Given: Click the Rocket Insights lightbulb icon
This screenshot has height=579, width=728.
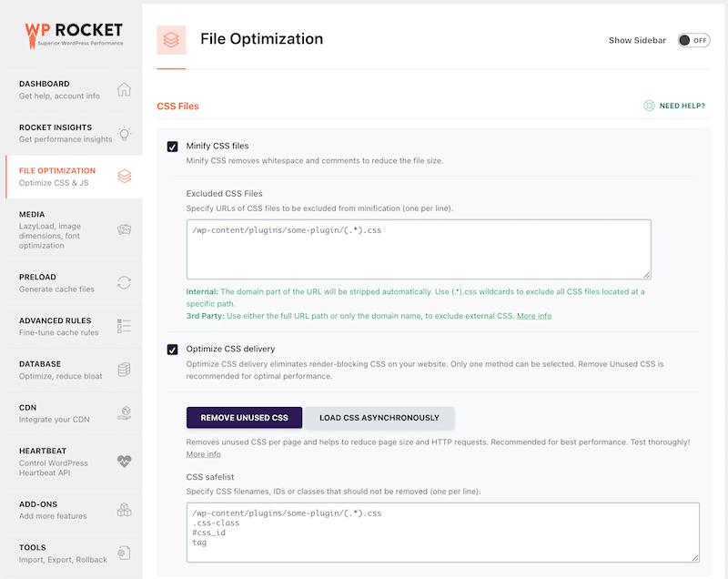Looking at the screenshot, I should 124,134.
